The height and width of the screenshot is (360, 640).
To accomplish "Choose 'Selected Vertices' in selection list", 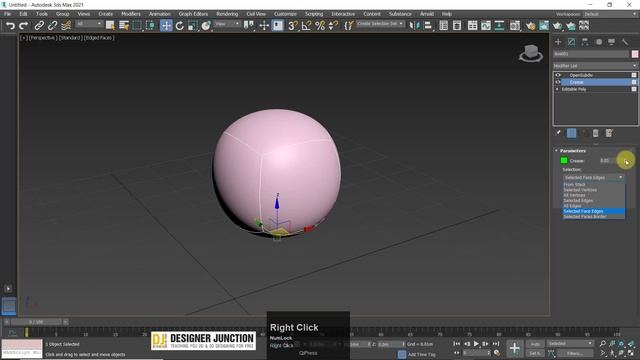I will (x=593, y=190).
